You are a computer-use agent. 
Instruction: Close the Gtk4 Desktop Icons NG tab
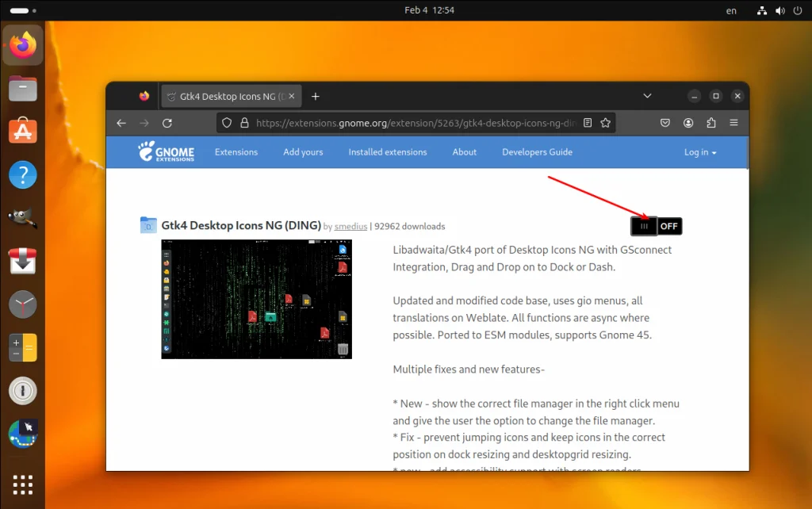coord(292,96)
